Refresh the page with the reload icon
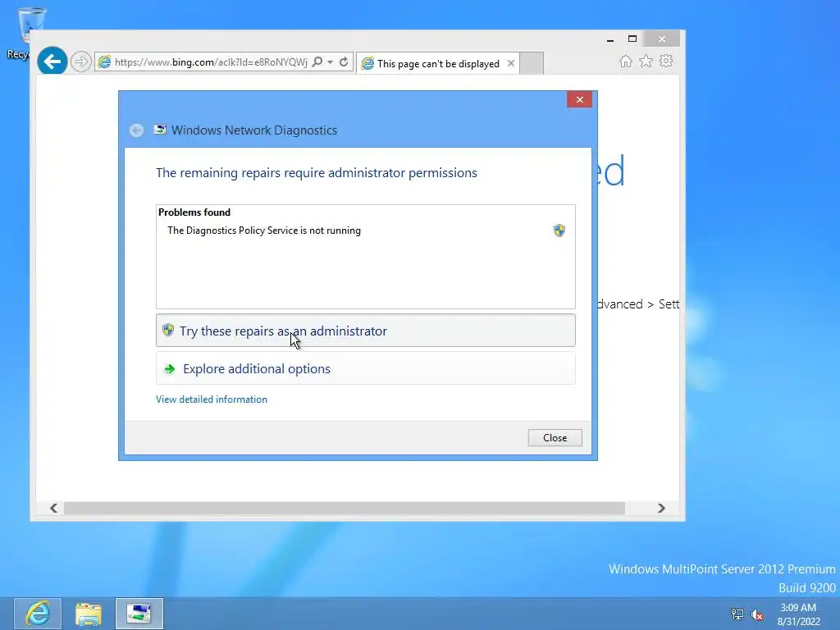Screen dimensions: 840x630 point(344,62)
